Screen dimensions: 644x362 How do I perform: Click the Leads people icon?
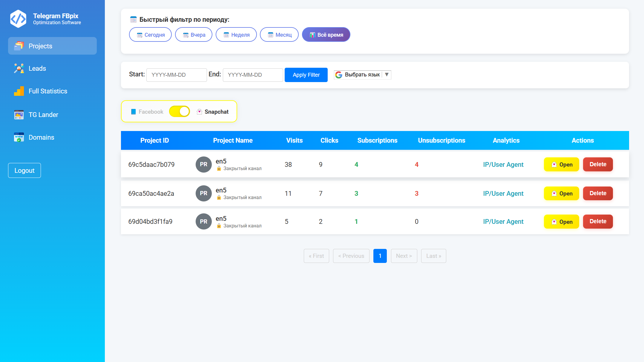pyautogui.click(x=19, y=69)
